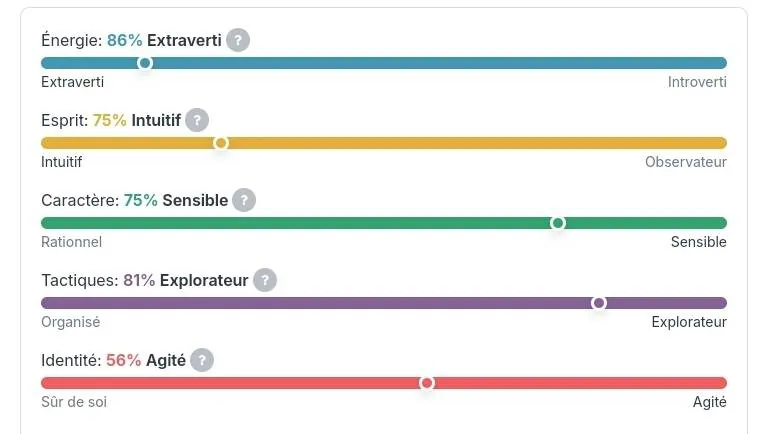760x434 pixels.
Task: Open the help icon beside Explorateur
Action: tap(265, 280)
